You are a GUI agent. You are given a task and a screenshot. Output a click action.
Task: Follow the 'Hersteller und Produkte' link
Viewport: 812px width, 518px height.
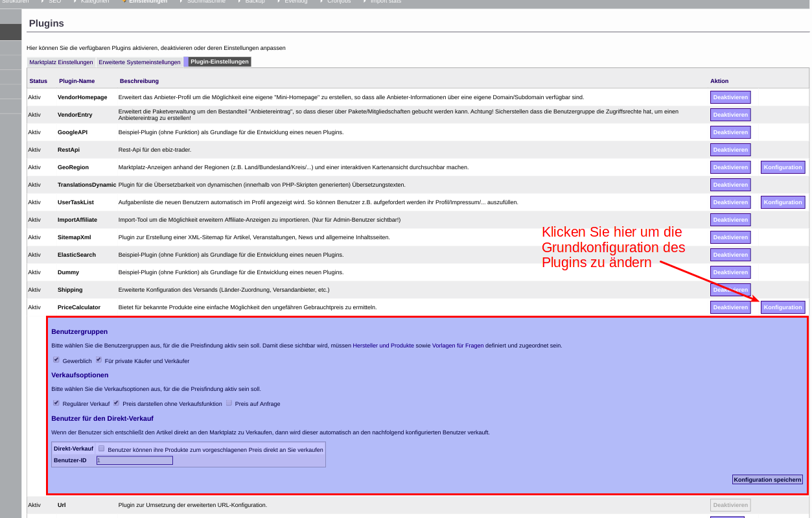pos(384,346)
